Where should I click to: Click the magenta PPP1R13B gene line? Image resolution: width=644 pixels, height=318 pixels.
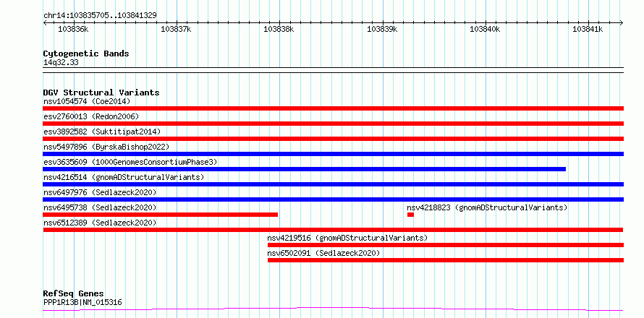[x=333, y=309]
